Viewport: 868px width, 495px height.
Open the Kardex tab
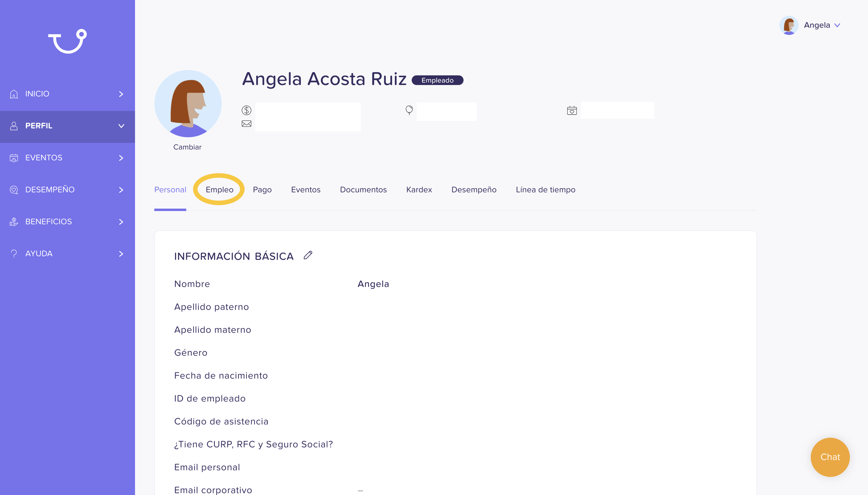[x=419, y=190]
